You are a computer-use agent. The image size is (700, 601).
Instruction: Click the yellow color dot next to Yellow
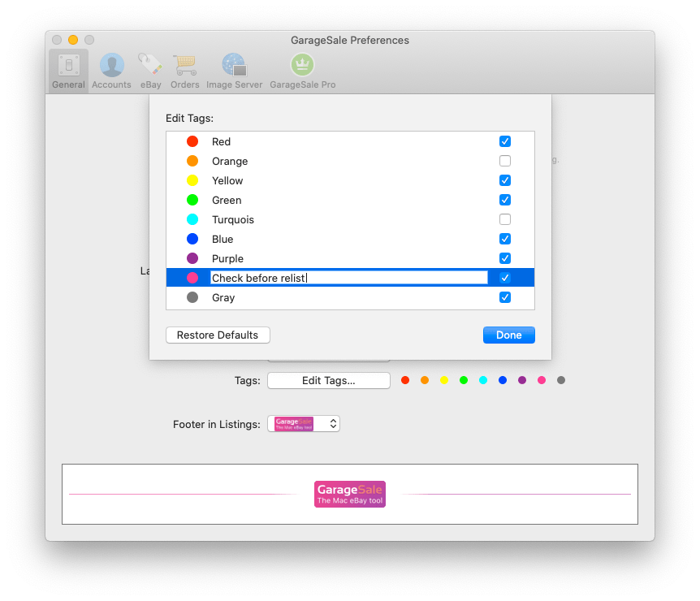tap(193, 180)
